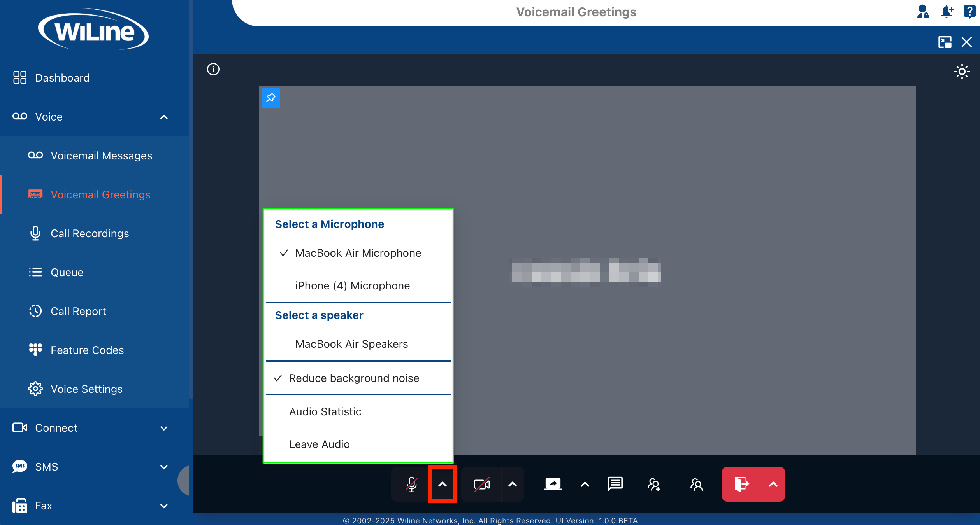Turn on the camera

pos(481,484)
